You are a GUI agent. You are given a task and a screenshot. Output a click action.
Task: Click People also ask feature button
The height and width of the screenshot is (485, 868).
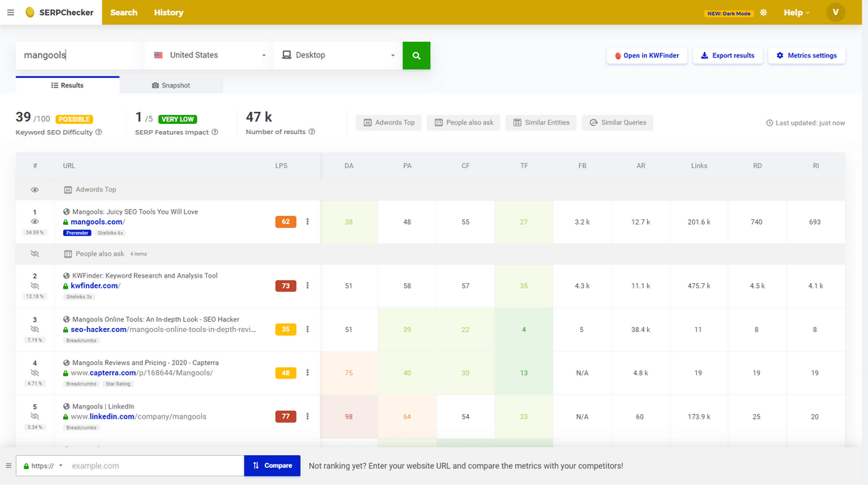[463, 122]
